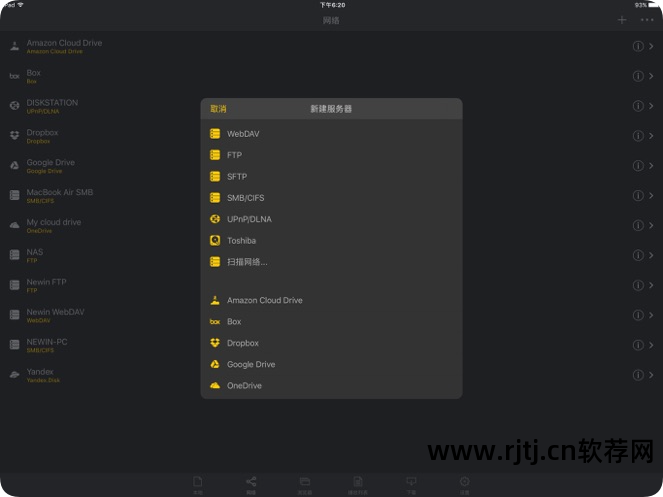The image size is (663, 497).
Task: Show info for NEWIN-PC row
Action: coord(638,345)
